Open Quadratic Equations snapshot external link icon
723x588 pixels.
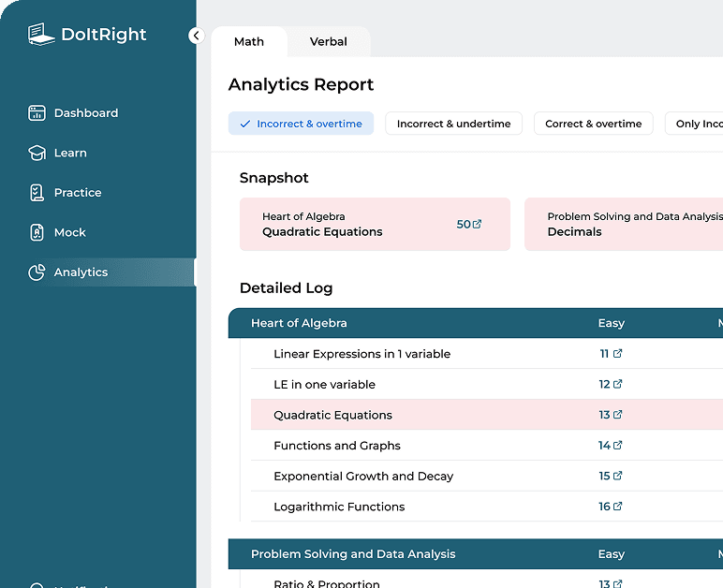tap(478, 225)
